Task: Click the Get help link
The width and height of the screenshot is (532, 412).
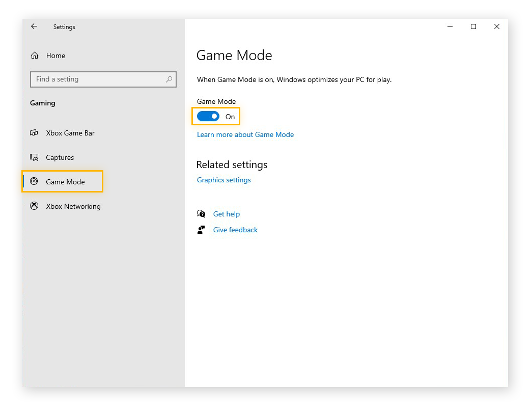Action: [227, 214]
